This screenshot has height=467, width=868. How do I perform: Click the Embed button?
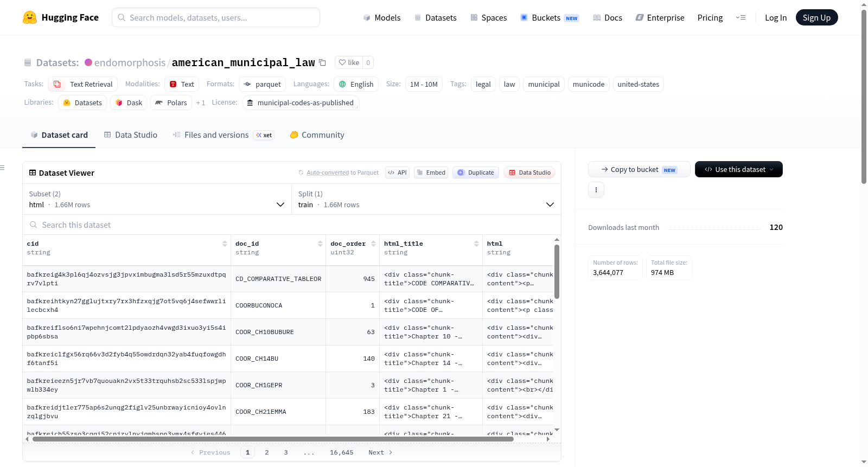coord(431,172)
